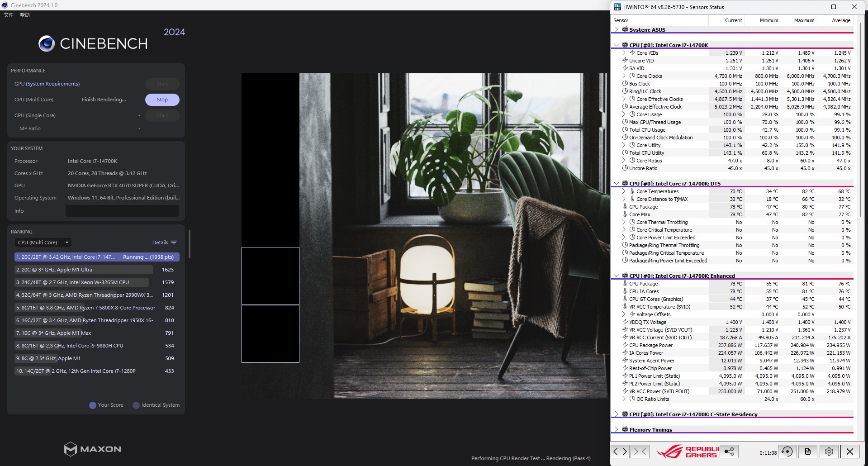Screen dimensions: 868x466
Task: Minimize the HWiNFO Sensors Status window
Action: coord(813,7)
